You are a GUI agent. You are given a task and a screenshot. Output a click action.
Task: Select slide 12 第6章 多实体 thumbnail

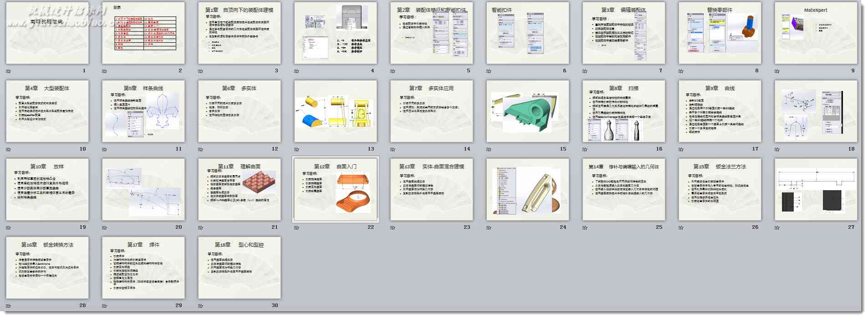point(239,111)
